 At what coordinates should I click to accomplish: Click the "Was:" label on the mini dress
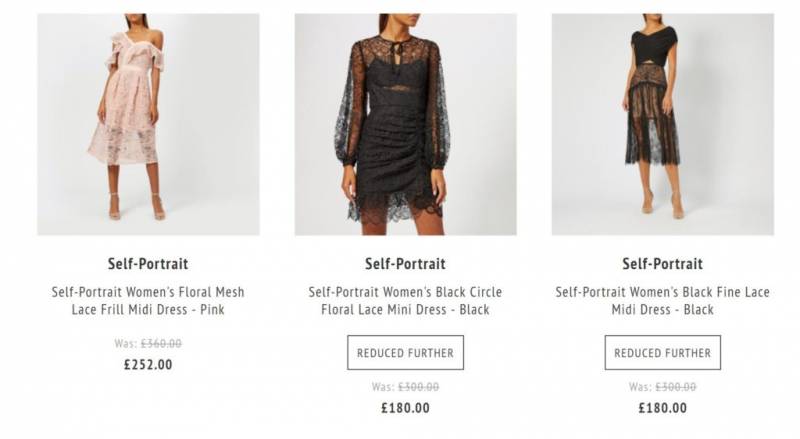[x=383, y=387]
